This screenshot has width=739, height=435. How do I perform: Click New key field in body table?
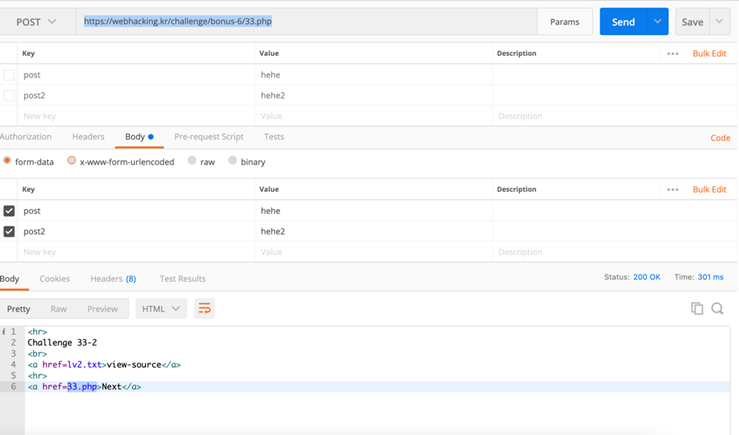[137, 252]
